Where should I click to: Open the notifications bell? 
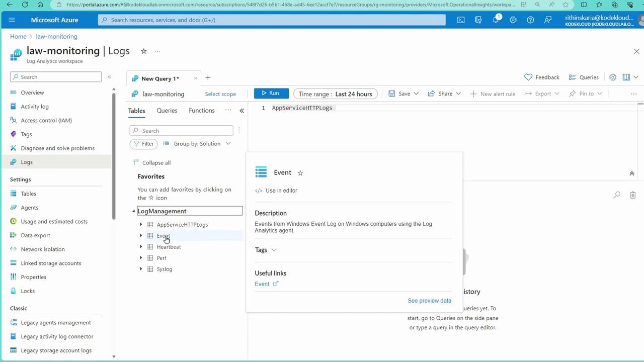496,20
